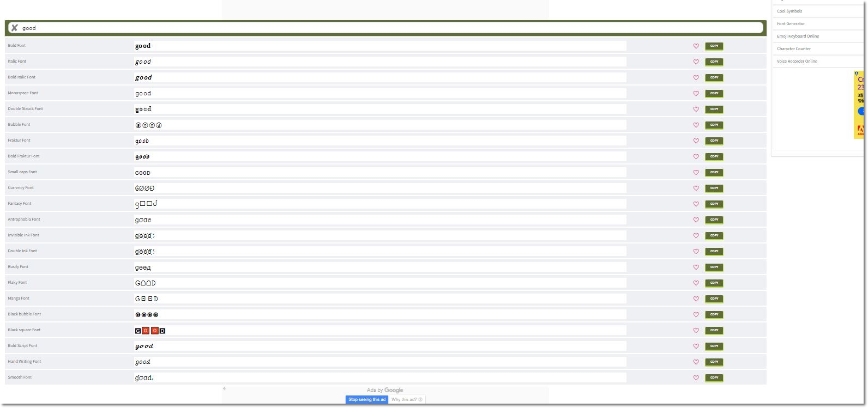
Task: Copy the Bold Script Font text
Action: click(x=714, y=346)
